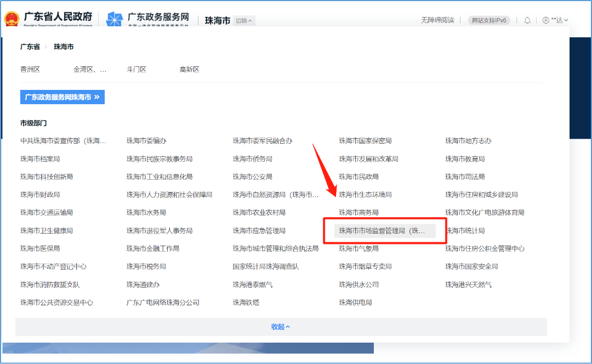Choose the 金湾区 district
Image resolution: width=592 pixels, height=364 pixels.
tap(90, 70)
